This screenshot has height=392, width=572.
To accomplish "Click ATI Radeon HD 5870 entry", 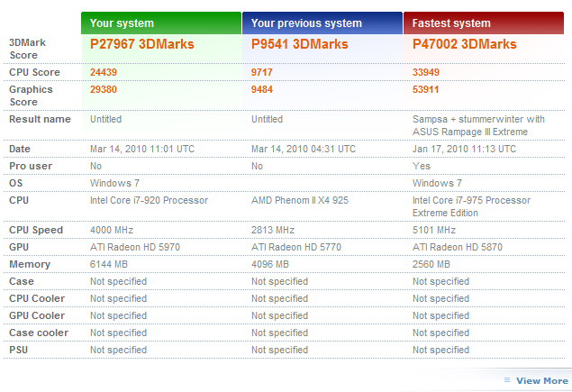I will (x=458, y=247).
